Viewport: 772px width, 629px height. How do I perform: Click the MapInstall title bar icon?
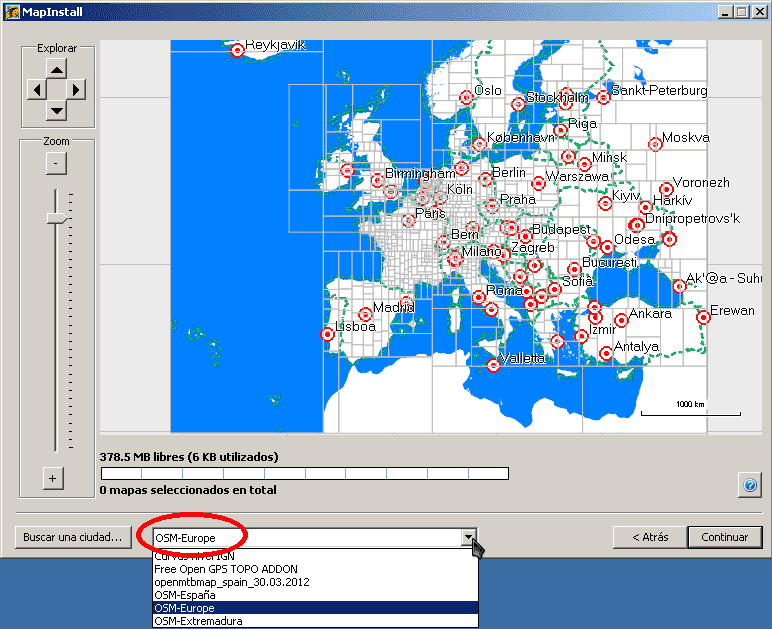[x=12, y=12]
